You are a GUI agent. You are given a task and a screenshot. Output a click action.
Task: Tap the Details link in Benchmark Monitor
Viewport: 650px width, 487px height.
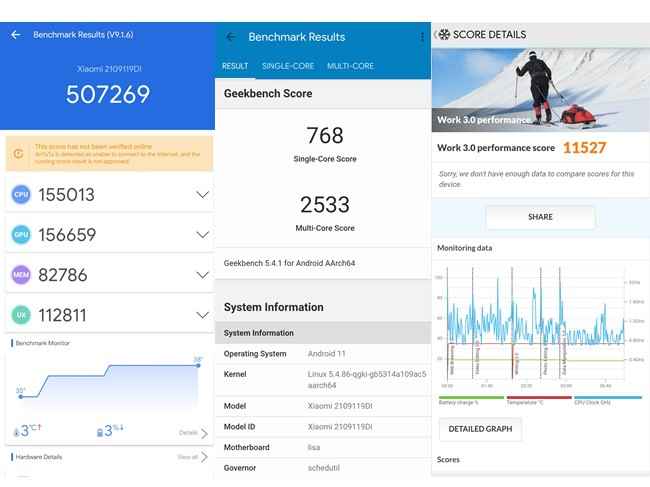[x=188, y=433]
